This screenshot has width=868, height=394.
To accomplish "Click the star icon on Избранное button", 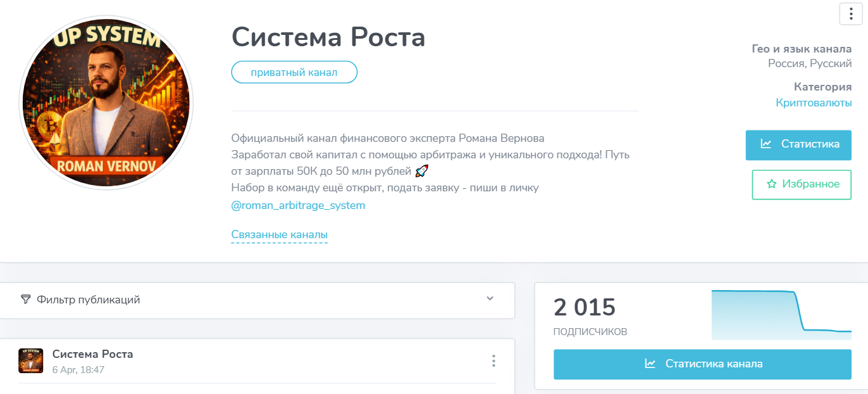I will 771,184.
